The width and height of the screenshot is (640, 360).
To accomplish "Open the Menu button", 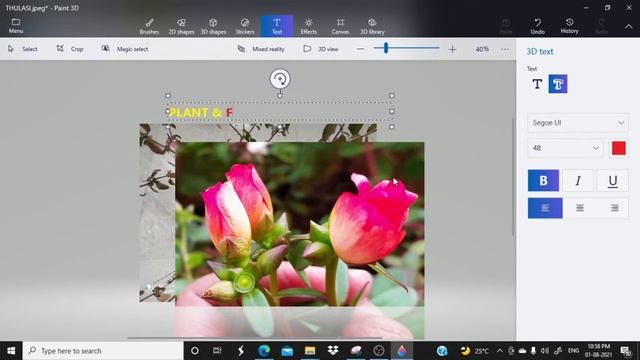I will [16, 26].
